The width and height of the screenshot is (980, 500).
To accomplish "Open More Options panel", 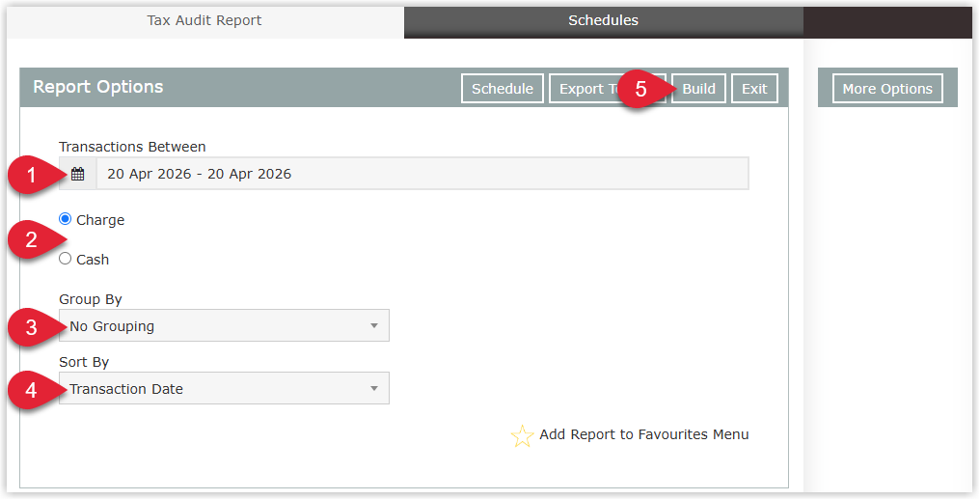I will point(887,89).
